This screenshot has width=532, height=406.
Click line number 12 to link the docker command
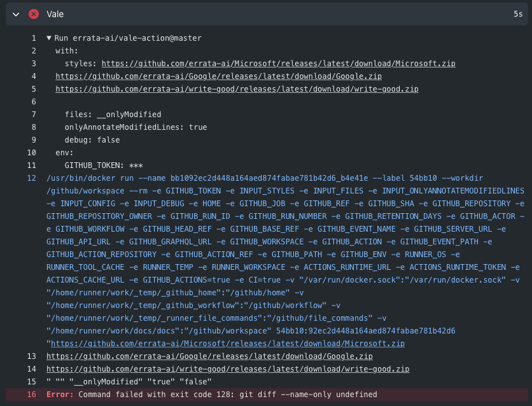click(x=31, y=178)
